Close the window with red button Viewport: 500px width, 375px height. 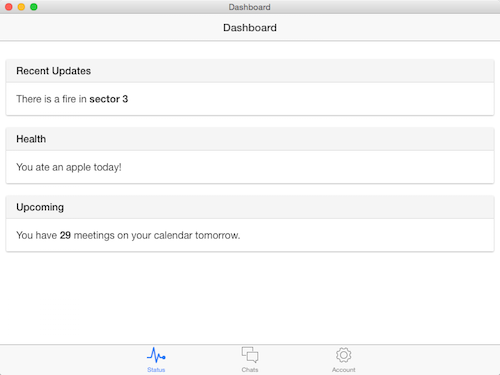point(9,7)
